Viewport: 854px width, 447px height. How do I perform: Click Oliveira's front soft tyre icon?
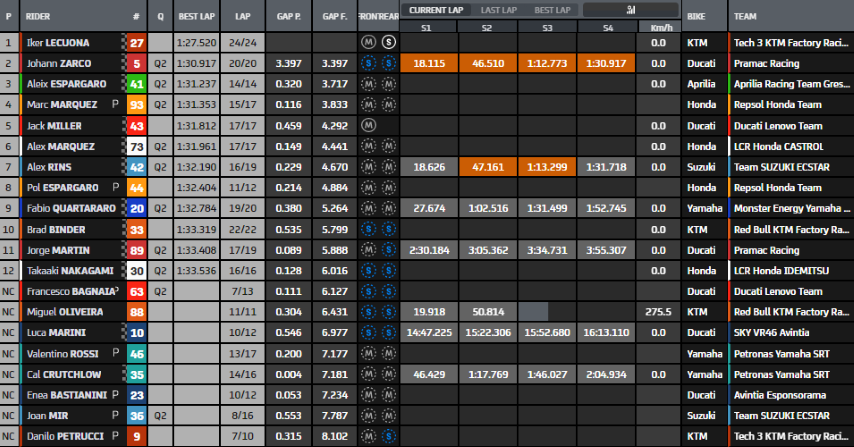(368, 312)
